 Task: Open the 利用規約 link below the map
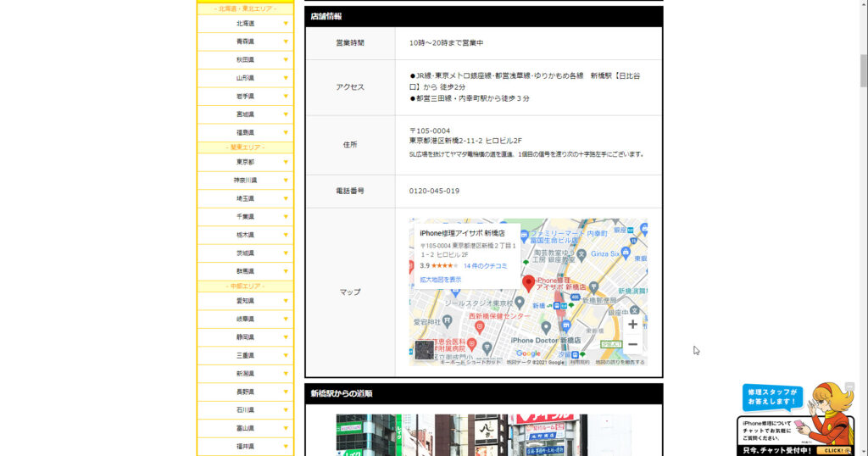click(x=580, y=363)
